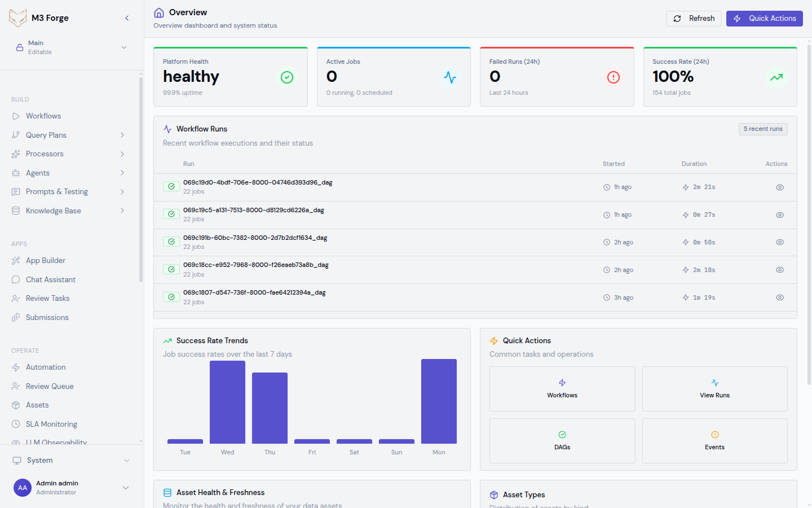Open the Main workspace selector
The image size is (812, 508).
(x=70, y=46)
